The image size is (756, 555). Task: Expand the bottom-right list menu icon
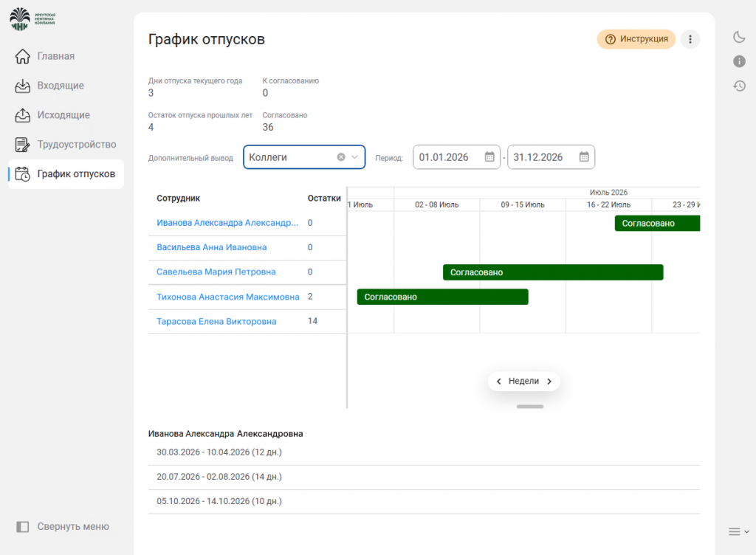738,531
